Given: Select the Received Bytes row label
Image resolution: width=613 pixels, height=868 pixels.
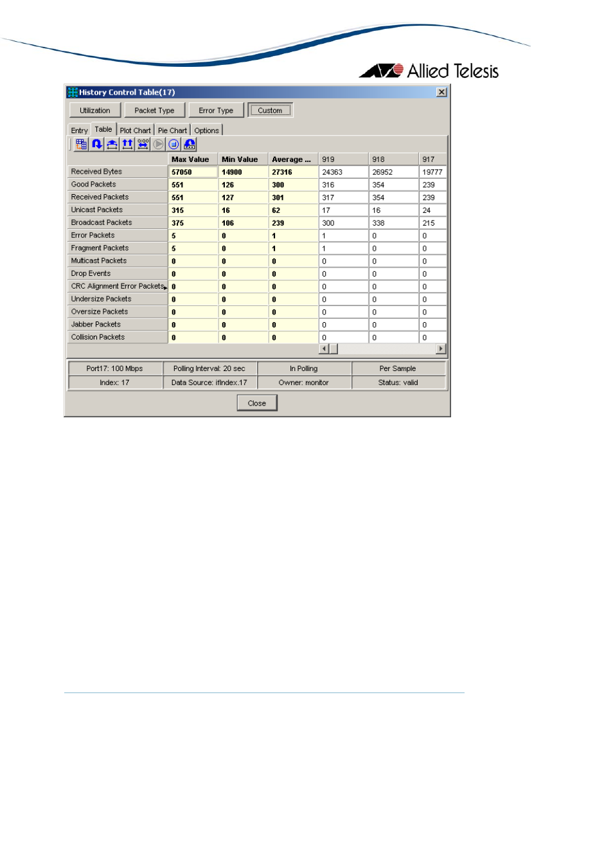Looking at the screenshot, I should coord(118,172).
